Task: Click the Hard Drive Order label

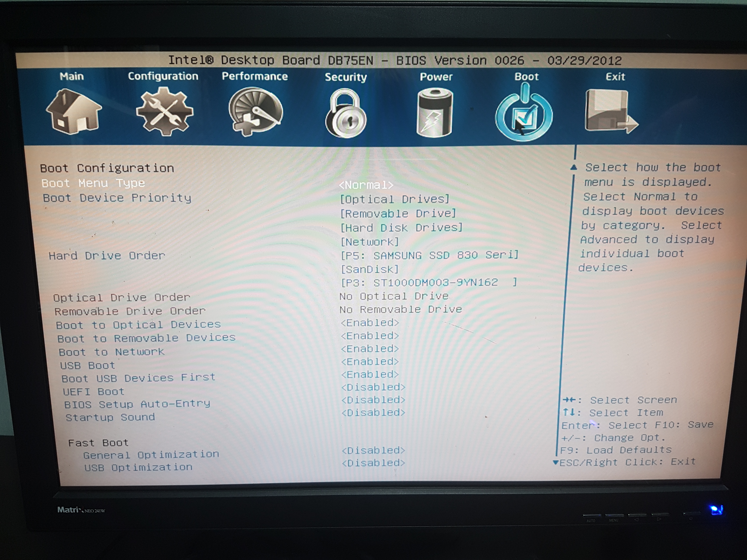Action: [107, 256]
